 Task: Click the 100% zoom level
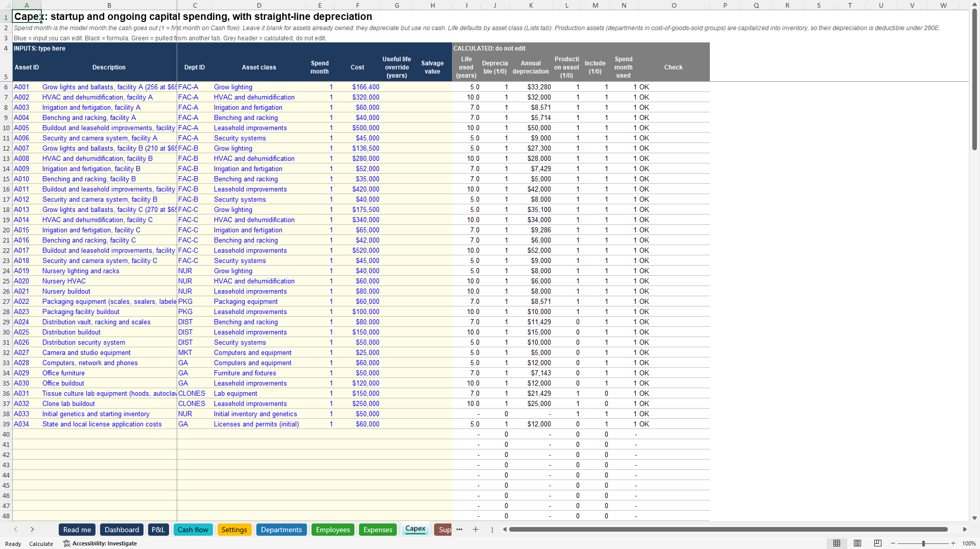pyautogui.click(x=969, y=543)
